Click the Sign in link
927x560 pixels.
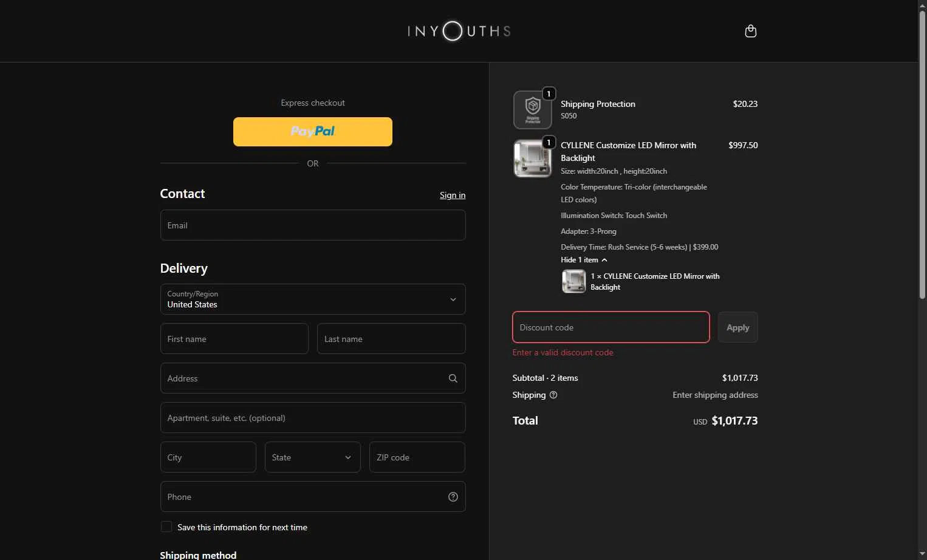tap(453, 195)
